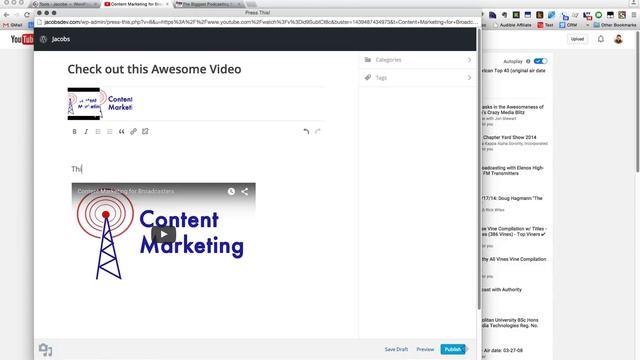Click the Test bookmark
The image size is (640, 360).
point(545,25)
